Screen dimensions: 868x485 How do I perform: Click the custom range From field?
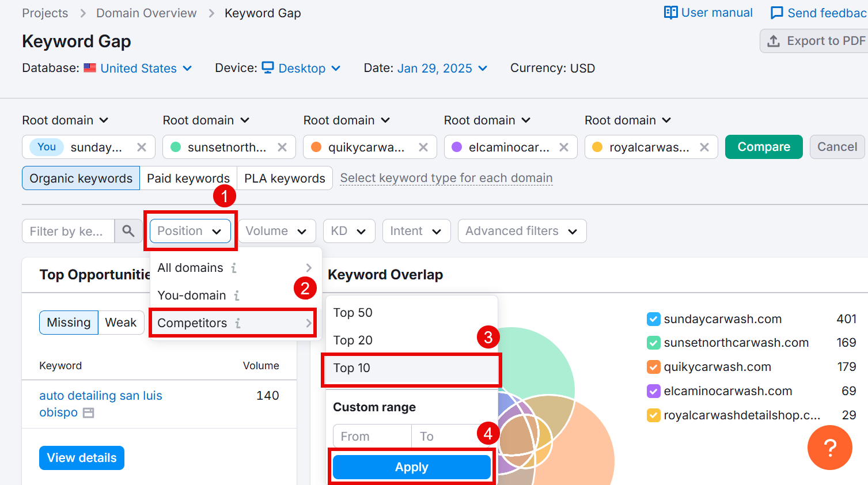(x=372, y=437)
